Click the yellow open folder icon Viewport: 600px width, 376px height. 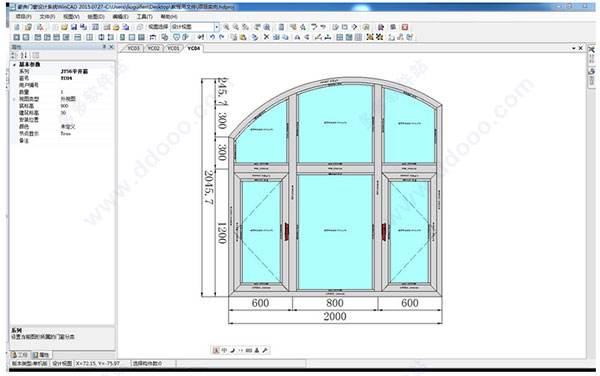pos(64,27)
